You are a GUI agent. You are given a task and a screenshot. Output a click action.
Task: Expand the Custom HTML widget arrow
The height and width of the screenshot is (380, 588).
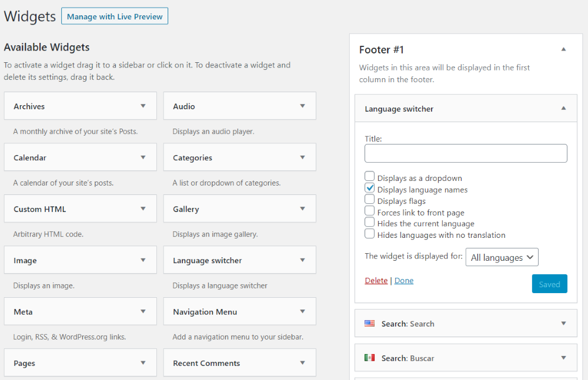(x=143, y=209)
